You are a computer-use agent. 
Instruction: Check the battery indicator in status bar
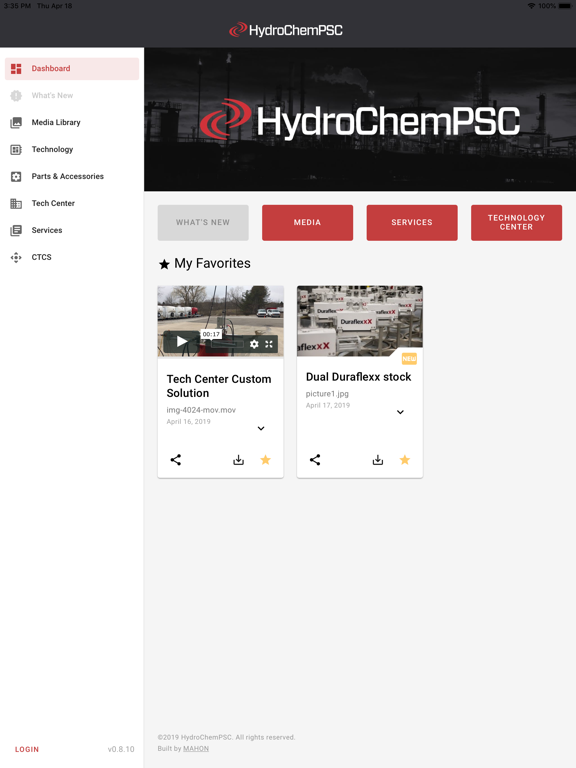565,6
